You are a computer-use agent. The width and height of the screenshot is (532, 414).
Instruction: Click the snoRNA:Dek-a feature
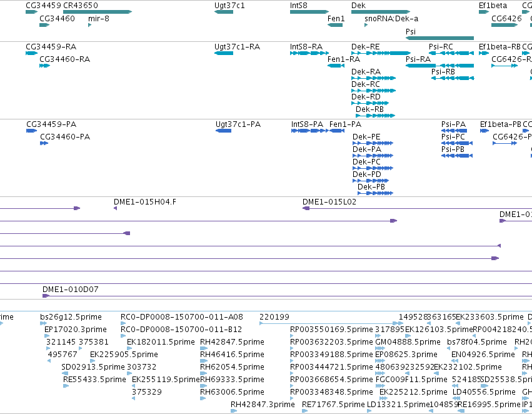tap(366, 25)
